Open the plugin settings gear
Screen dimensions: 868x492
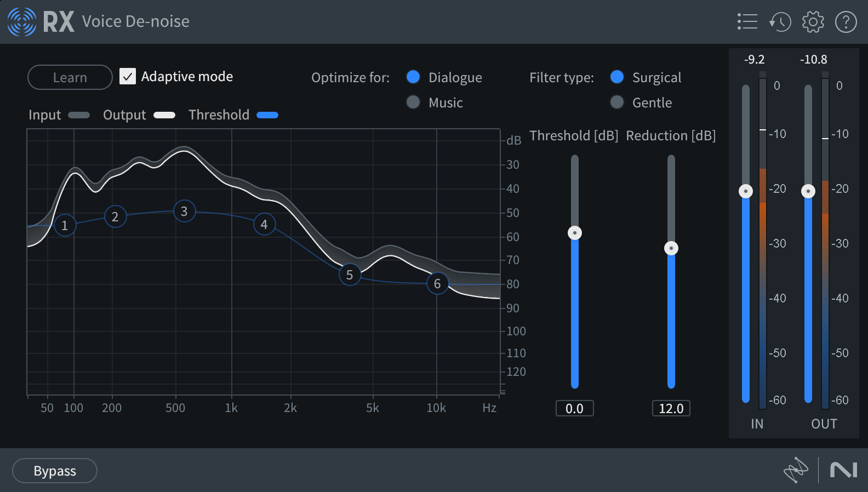(813, 22)
